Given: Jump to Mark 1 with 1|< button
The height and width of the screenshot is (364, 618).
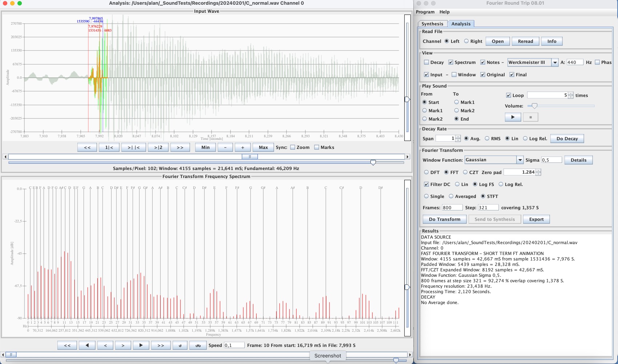Looking at the screenshot, I should click(109, 147).
